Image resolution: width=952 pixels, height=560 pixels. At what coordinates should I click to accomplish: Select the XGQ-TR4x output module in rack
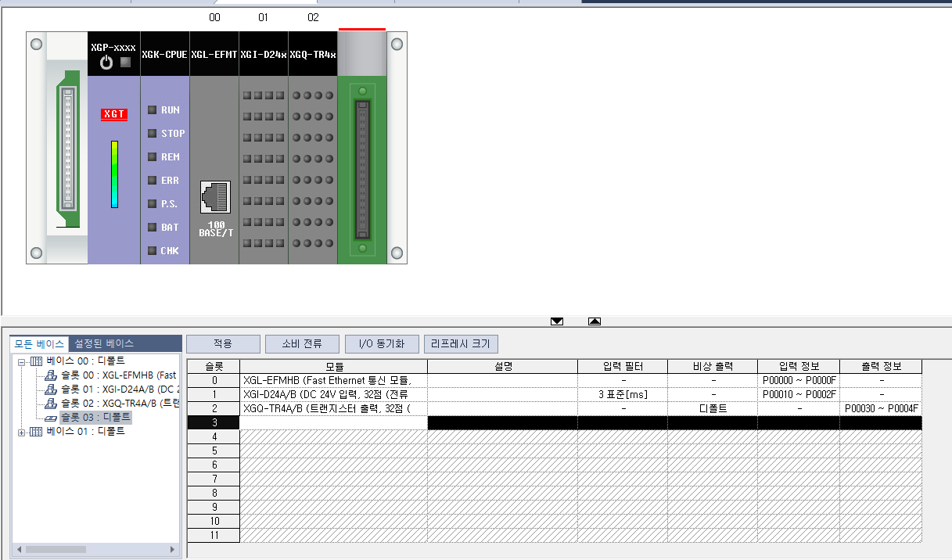(x=313, y=148)
